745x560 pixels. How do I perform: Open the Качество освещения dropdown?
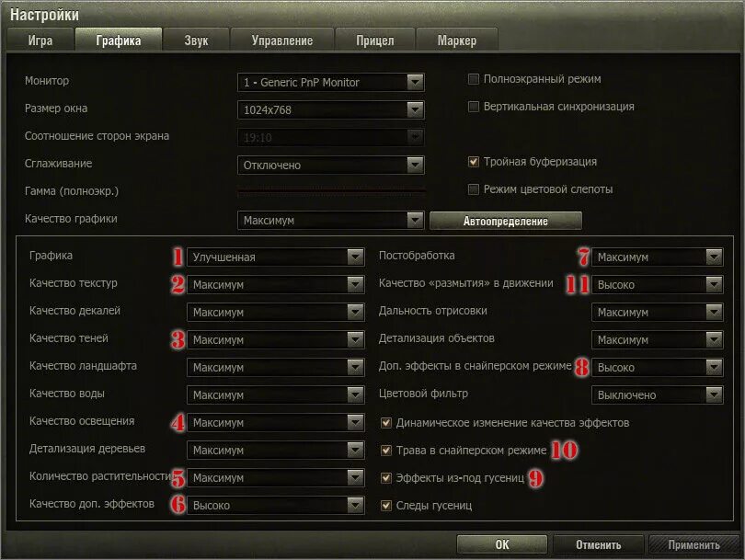[276, 422]
